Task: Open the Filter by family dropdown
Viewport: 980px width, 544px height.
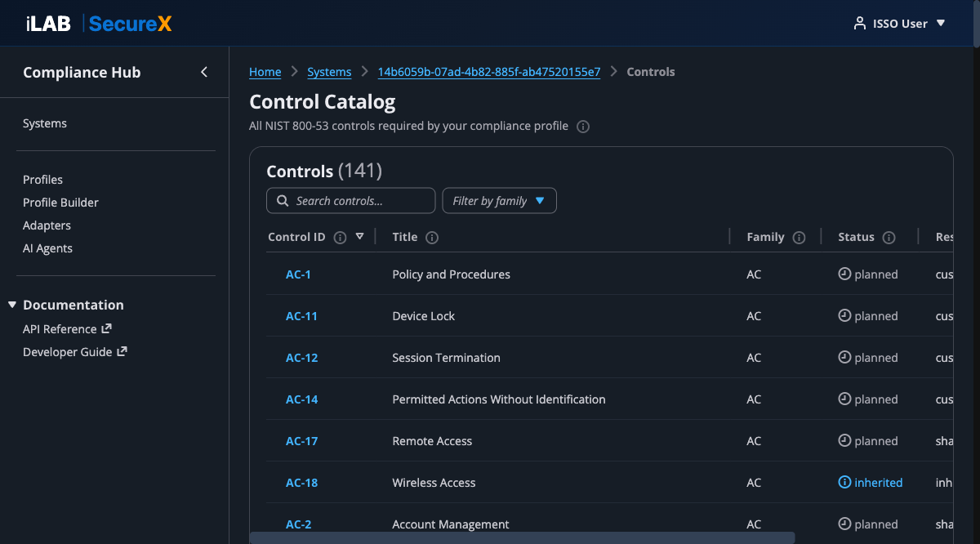Action: pyautogui.click(x=499, y=201)
